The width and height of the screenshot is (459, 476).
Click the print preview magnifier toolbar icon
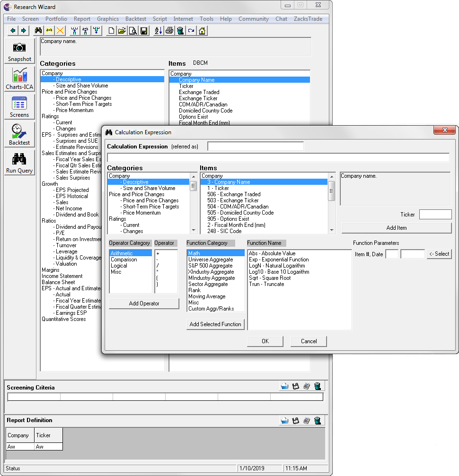(x=133, y=31)
